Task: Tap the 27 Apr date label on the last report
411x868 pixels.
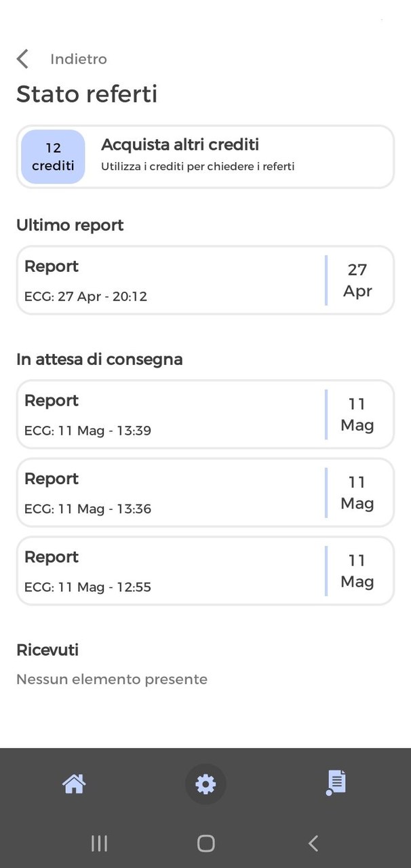Action: coord(358,280)
